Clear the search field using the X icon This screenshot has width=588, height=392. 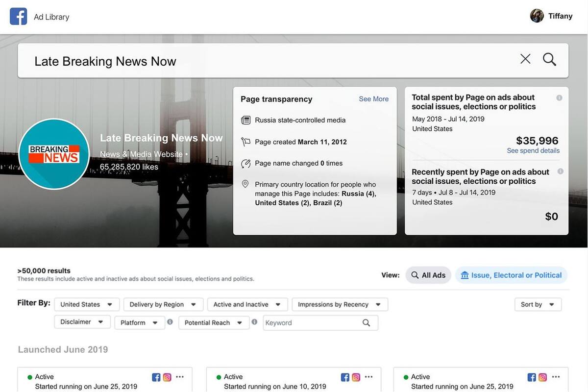click(525, 58)
